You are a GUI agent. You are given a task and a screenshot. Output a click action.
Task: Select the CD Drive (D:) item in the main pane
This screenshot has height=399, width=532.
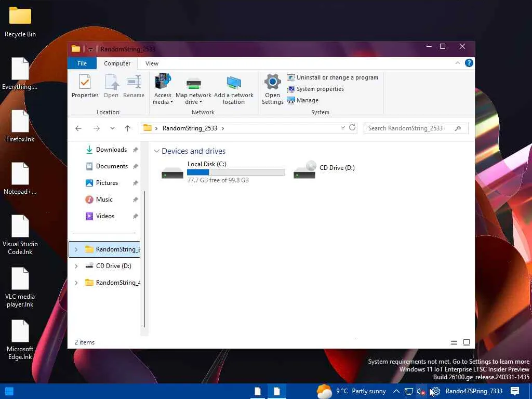pyautogui.click(x=324, y=170)
